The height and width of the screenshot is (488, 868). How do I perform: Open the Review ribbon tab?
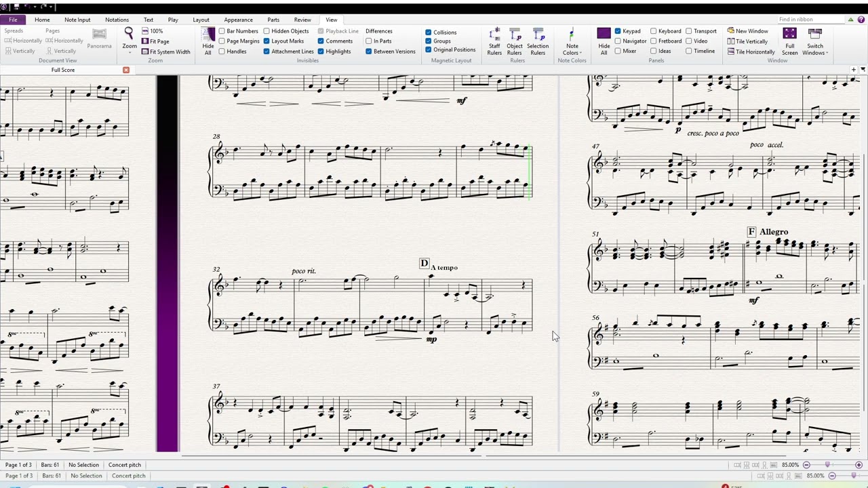(302, 20)
